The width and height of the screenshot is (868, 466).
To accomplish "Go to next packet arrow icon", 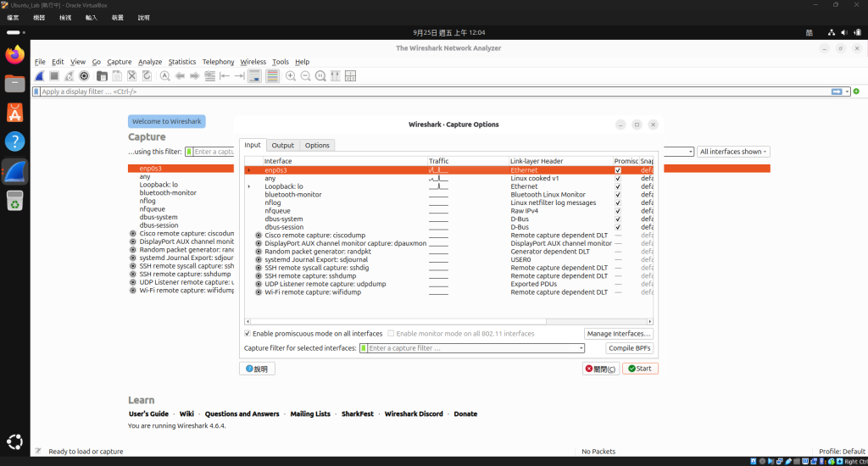I will (x=194, y=76).
